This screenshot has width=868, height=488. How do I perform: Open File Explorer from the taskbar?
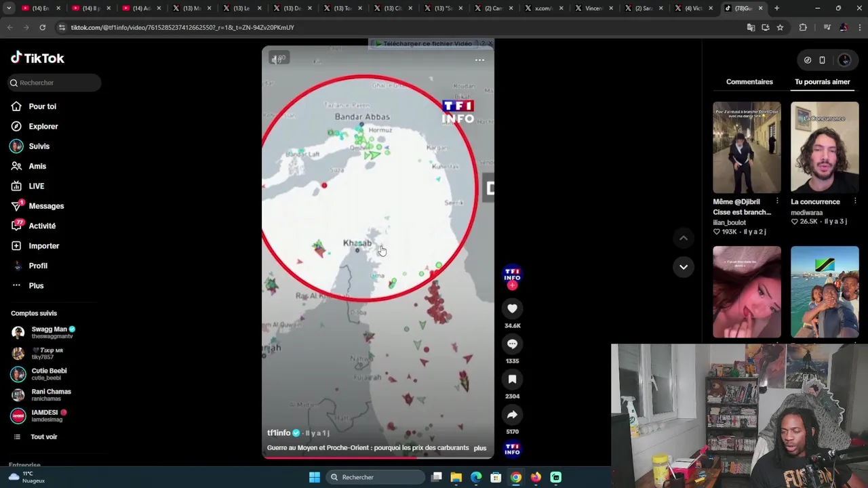coord(456,477)
